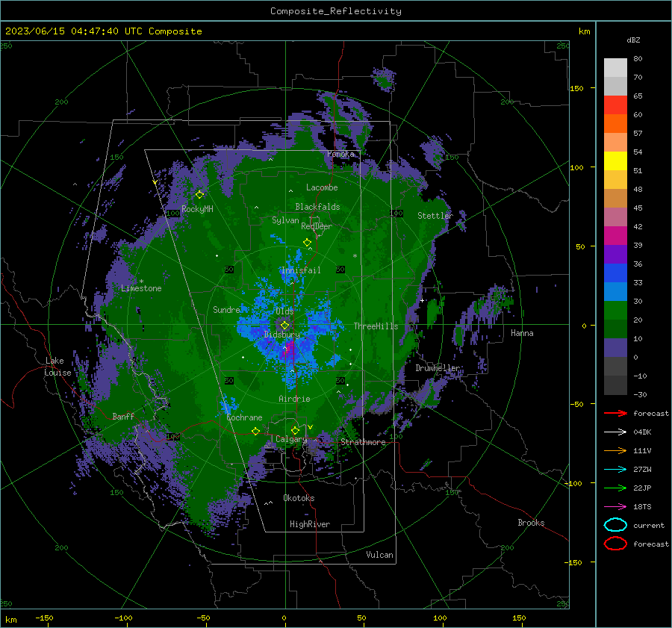
Task: Click the dBZ legend heading
Action: [x=633, y=40]
